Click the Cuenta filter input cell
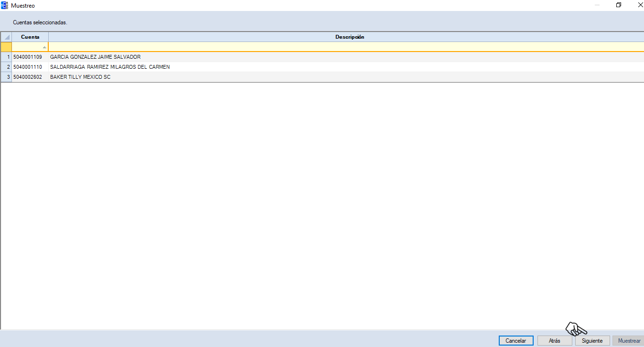644x347 pixels. (x=27, y=47)
